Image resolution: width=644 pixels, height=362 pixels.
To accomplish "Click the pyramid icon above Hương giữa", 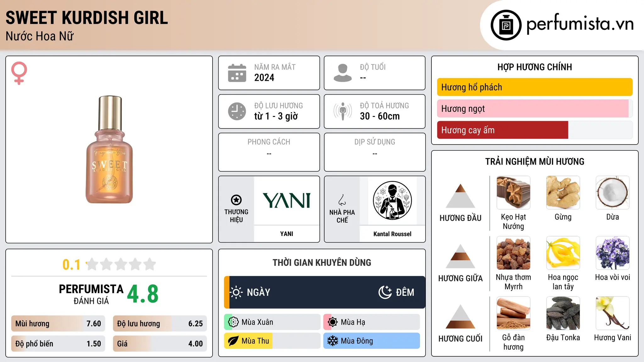I will (460, 256).
